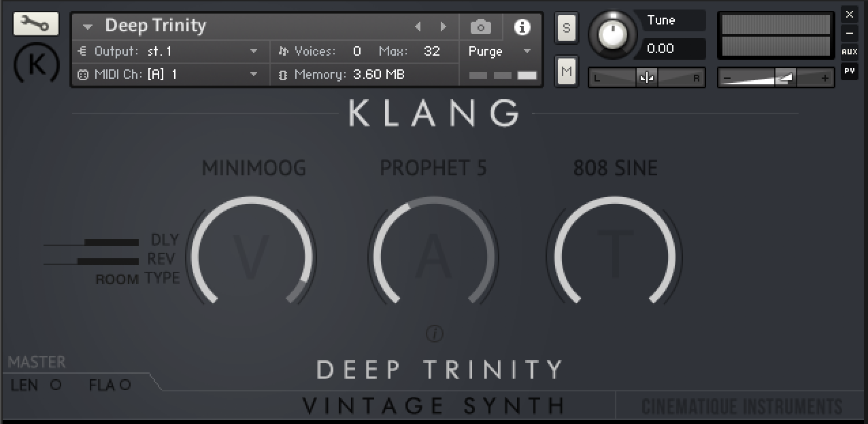
Task: Expand the Deep Trinity instrument name dropdown arrow
Action: click(x=88, y=27)
